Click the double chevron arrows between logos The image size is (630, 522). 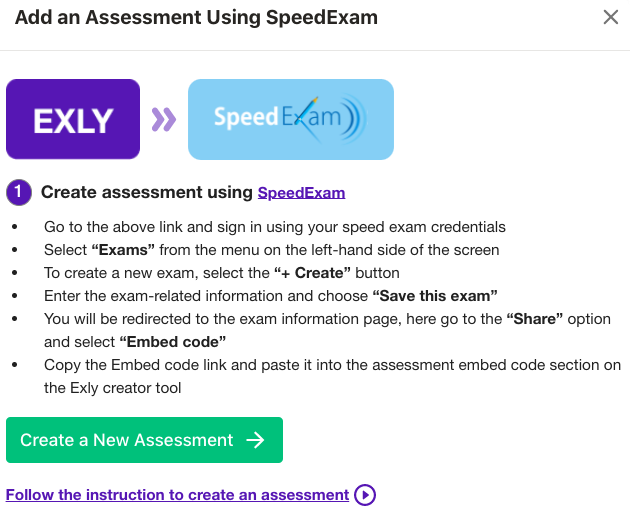click(x=163, y=120)
